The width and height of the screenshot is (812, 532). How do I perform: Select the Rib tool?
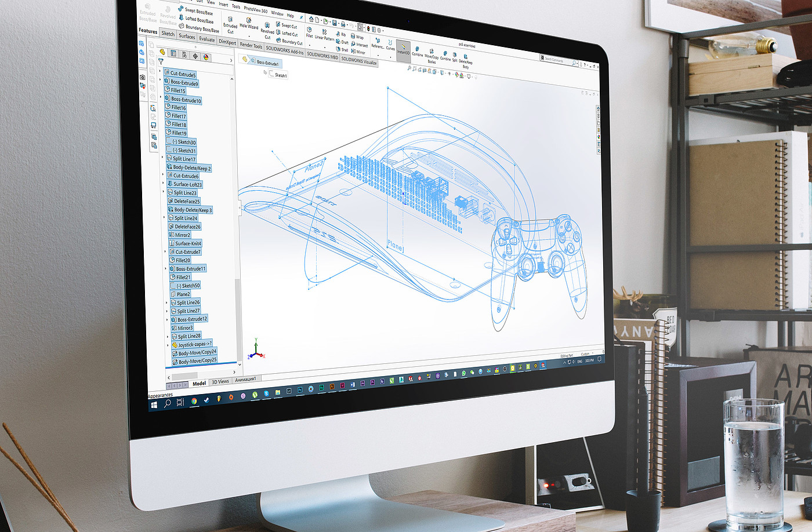pyautogui.click(x=341, y=34)
